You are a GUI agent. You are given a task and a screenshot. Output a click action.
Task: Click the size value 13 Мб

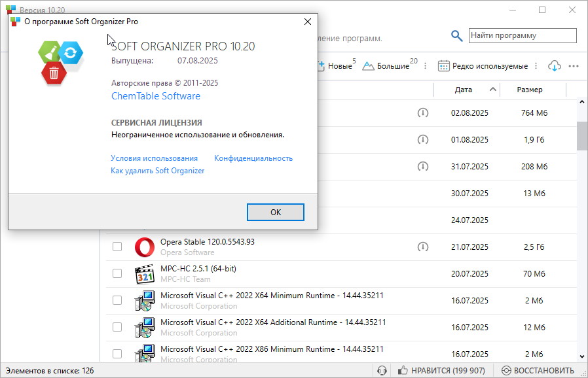(534, 194)
